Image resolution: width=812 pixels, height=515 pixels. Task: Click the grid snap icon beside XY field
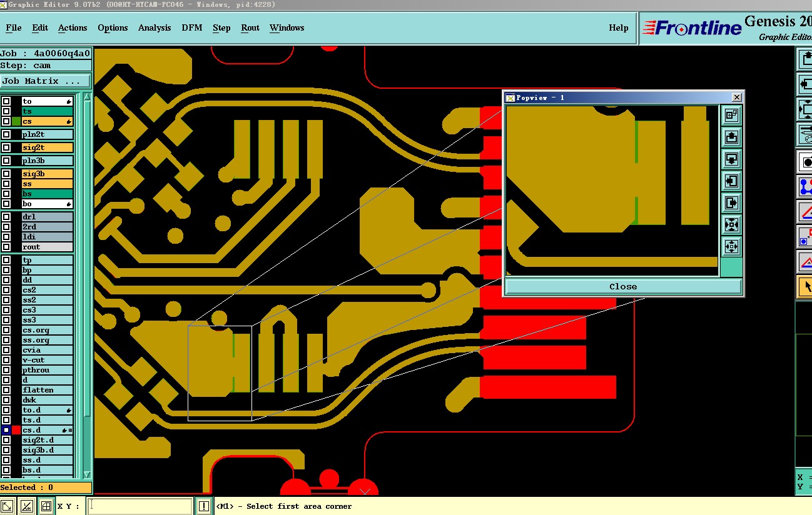(x=46, y=506)
